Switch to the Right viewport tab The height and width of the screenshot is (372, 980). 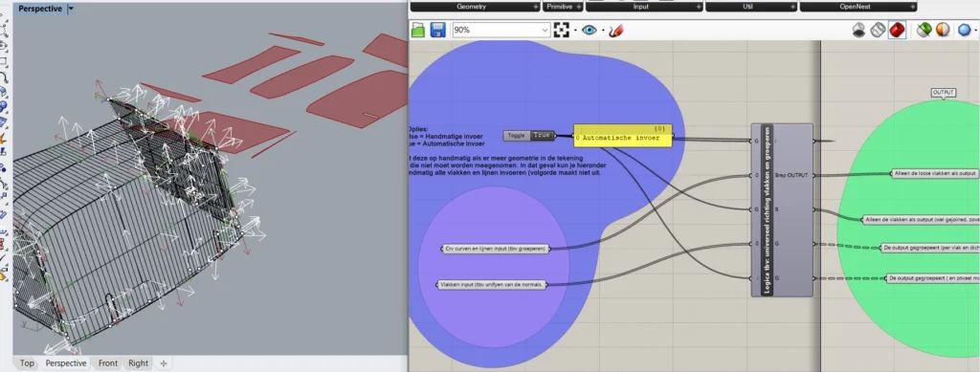click(138, 363)
